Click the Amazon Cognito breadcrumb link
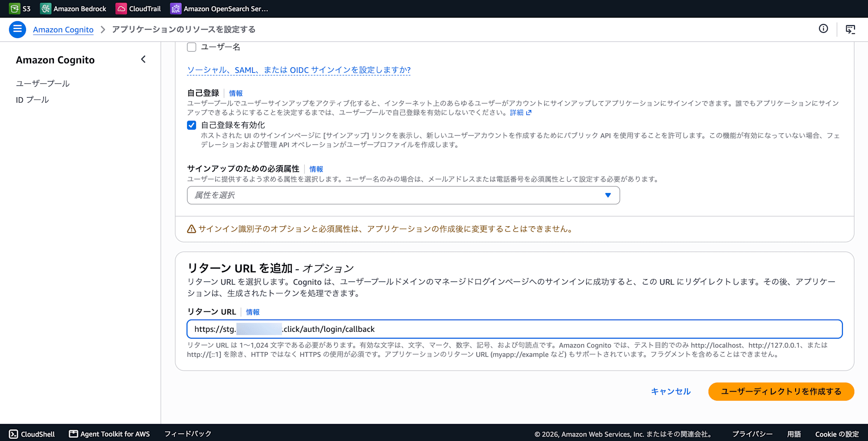The width and height of the screenshot is (868, 441). (x=63, y=29)
